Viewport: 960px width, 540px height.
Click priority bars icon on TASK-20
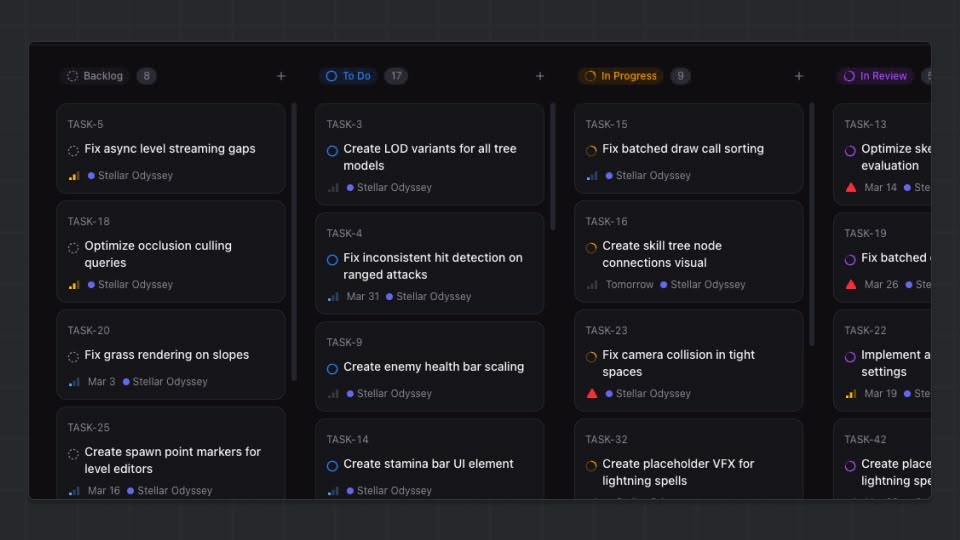(x=74, y=382)
